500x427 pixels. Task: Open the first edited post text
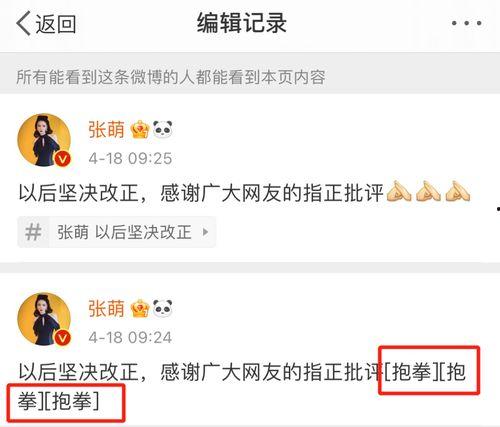click(244, 193)
